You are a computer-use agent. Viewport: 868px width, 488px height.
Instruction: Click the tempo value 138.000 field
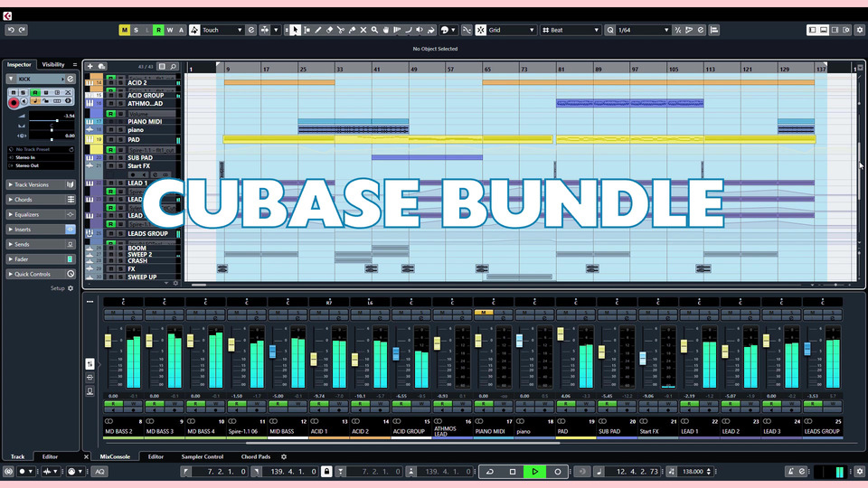point(693,472)
